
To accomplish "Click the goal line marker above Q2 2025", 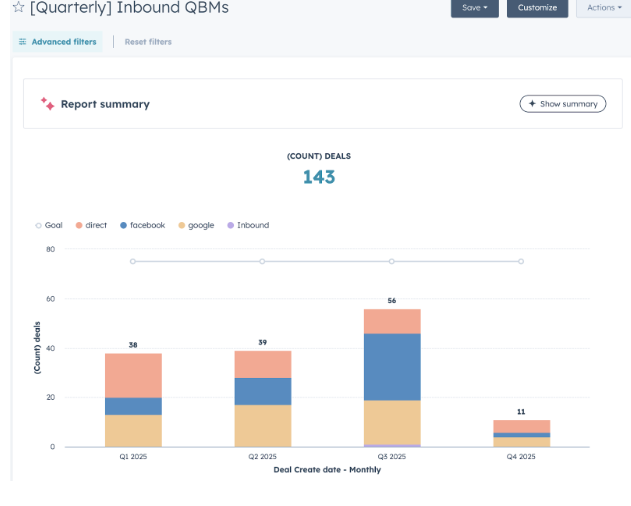I will [x=262, y=261].
